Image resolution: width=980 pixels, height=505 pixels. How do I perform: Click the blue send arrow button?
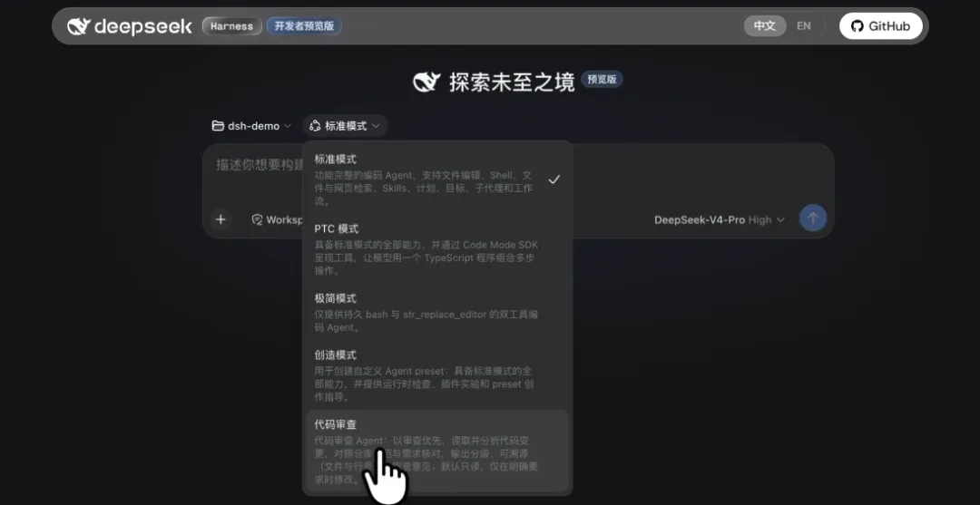[813, 219]
